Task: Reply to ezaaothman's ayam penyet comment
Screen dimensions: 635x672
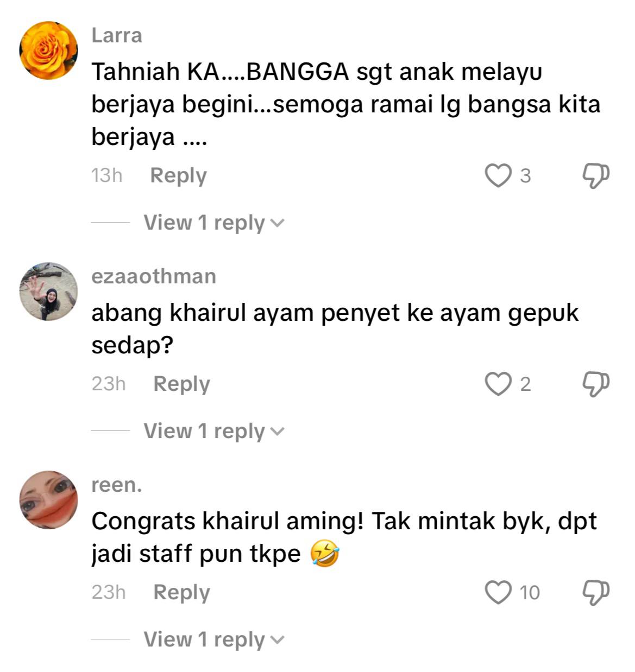Action: [x=181, y=384]
